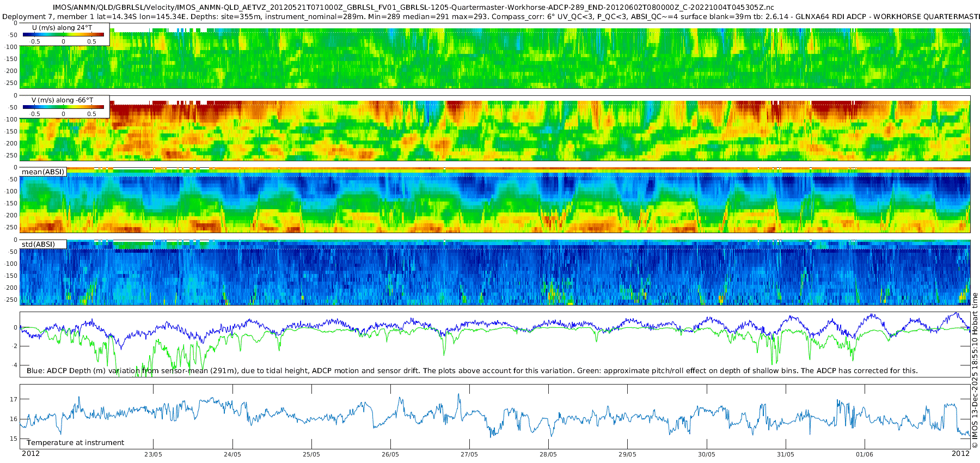Click the 2012 year label at bottom right

[960, 454]
